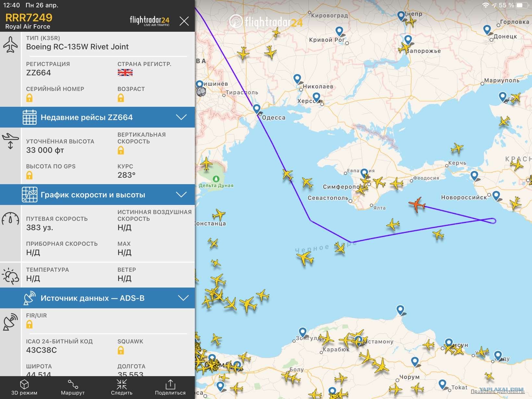Tap the satellite dish icon in Источник данных header
The image size is (532, 399).
tap(30, 298)
